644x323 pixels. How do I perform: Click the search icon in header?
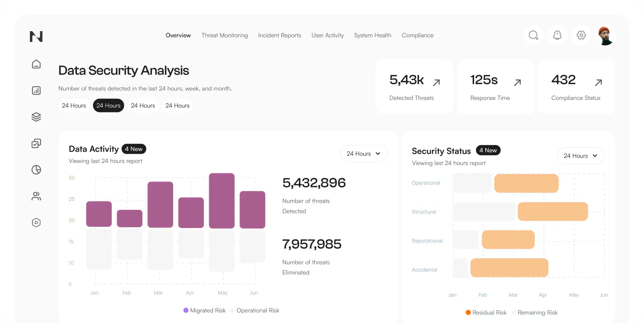click(x=533, y=36)
